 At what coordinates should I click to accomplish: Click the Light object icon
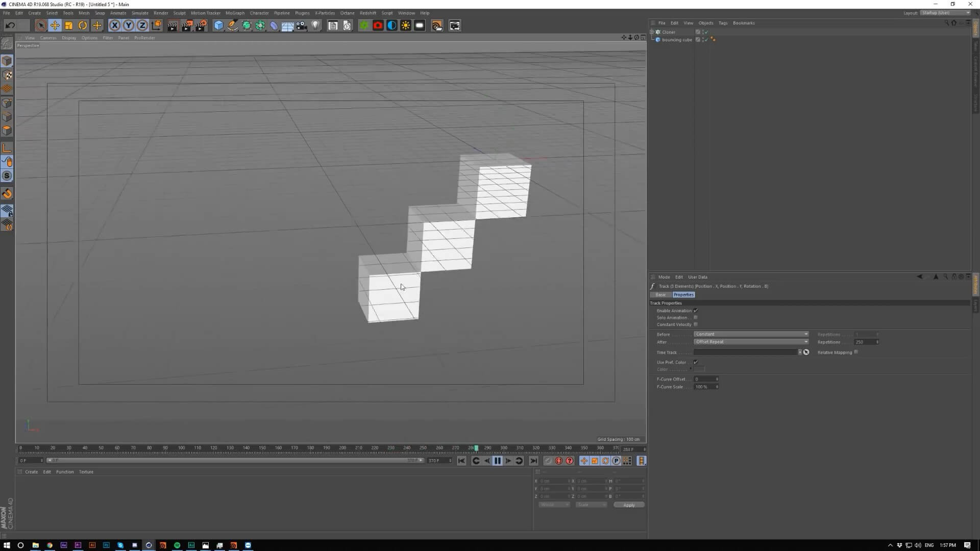point(315,26)
